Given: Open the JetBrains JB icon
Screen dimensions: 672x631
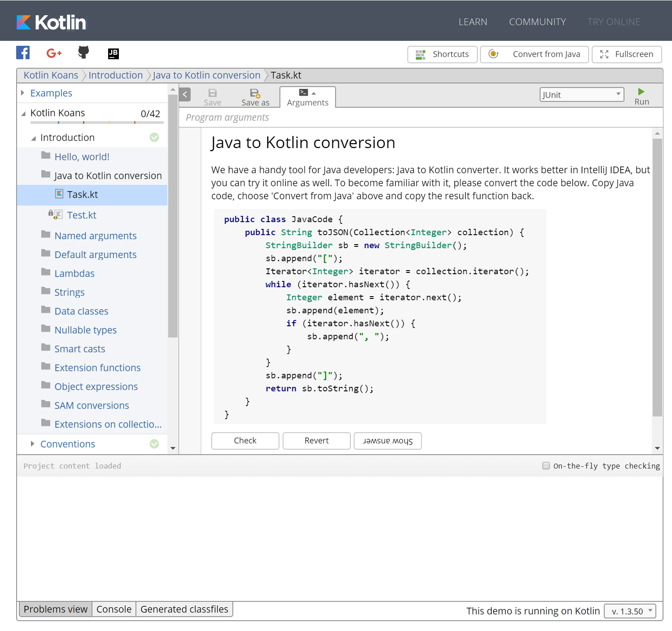Looking at the screenshot, I should [x=113, y=53].
